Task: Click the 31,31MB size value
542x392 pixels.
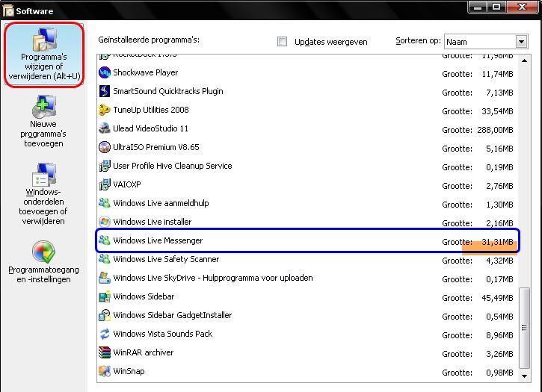Action: [497, 242]
